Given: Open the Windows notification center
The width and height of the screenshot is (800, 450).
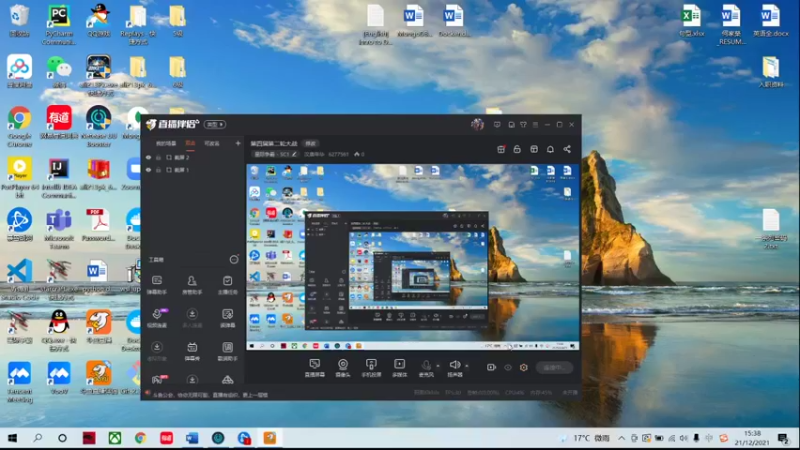Looking at the screenshot, I should [x=784, y=438].
